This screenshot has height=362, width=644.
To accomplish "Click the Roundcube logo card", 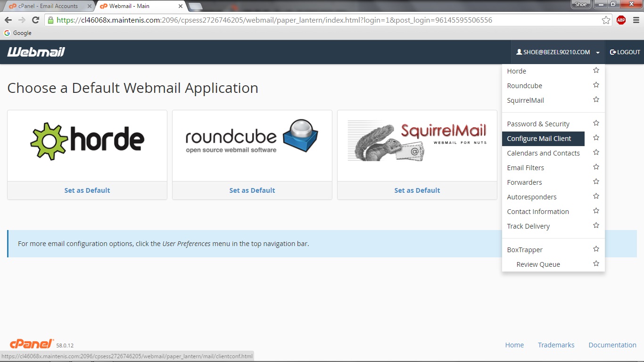I will tap(252, 136).
